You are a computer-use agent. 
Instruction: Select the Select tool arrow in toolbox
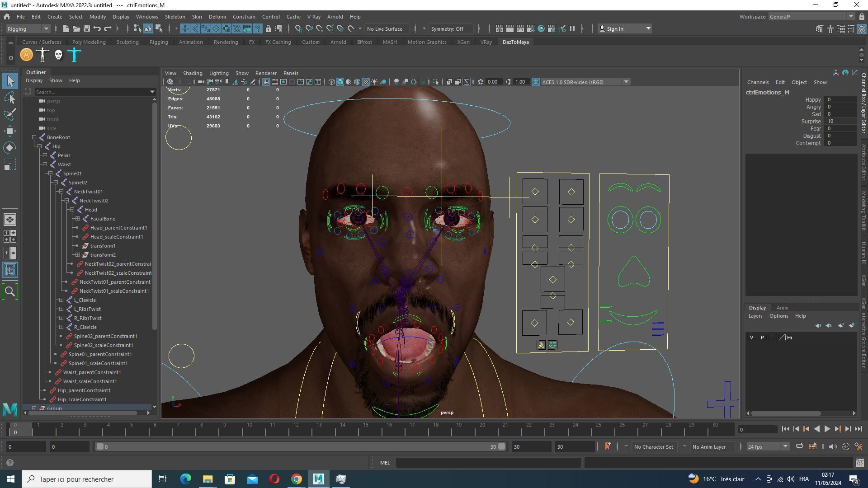click(x=10, y=81)
